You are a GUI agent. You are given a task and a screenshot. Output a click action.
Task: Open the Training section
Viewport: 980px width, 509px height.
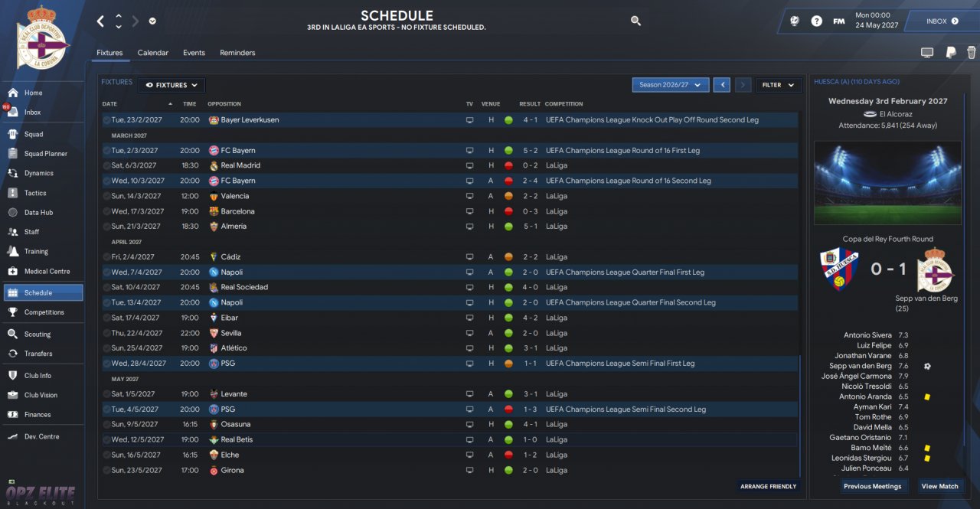click(42, 251)
